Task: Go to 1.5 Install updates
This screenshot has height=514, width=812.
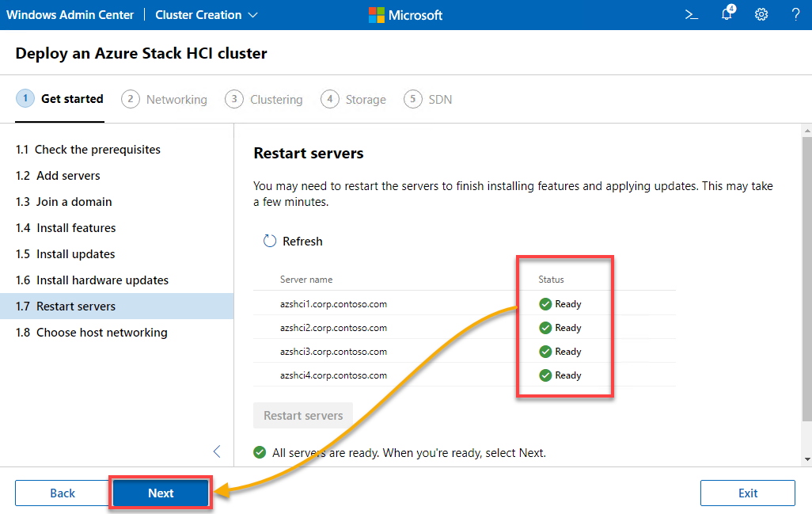Action: tap(116, 254)
